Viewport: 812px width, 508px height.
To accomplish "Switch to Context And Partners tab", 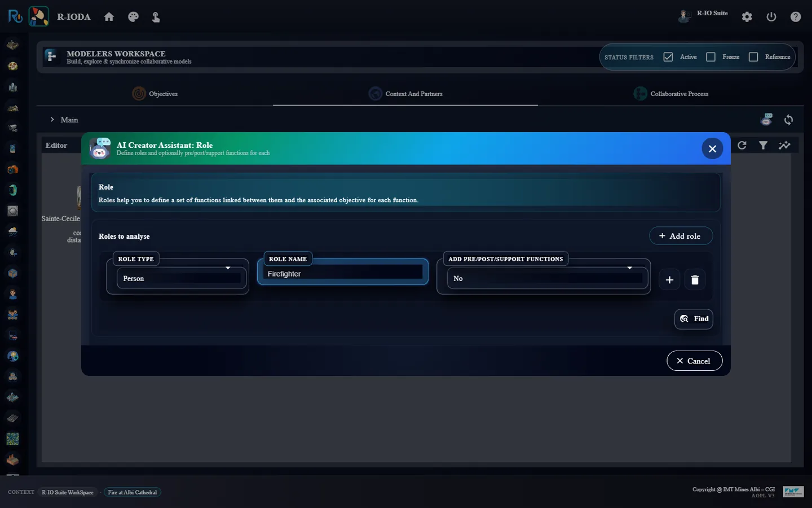I will pos(405,94).
